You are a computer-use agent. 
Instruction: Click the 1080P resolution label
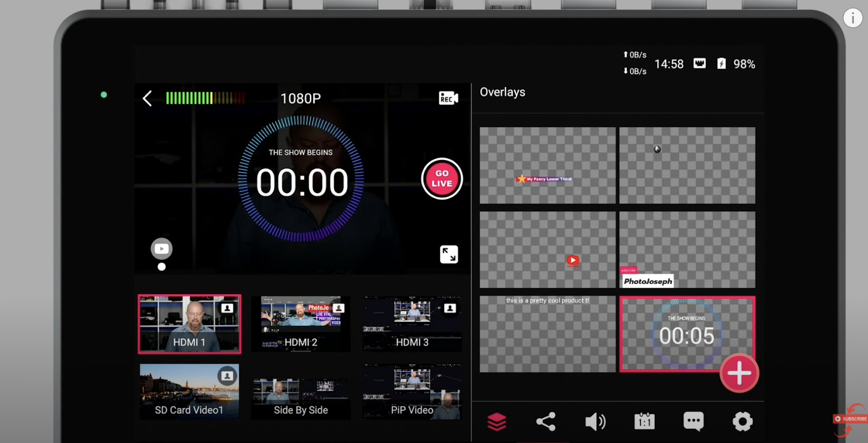click(301, 98)
